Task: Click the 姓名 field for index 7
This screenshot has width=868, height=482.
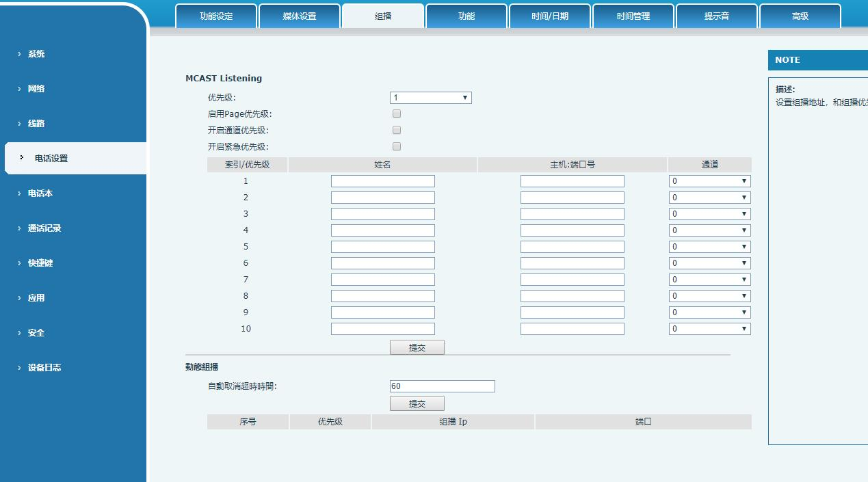Action: (383, 280)
